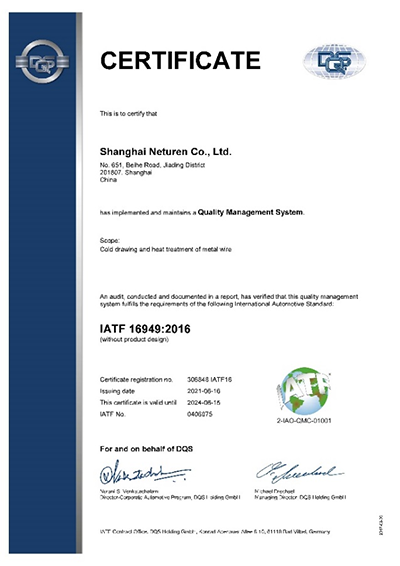Click the CERTIFICATE heading
The height and width of the screenshot is (566, 400).
point(180,60)
